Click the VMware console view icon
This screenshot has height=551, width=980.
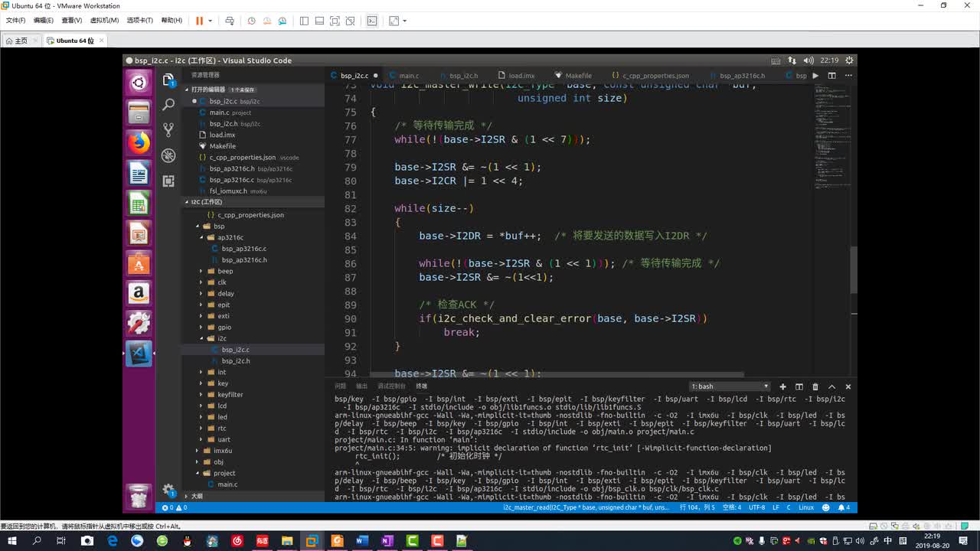372,21
